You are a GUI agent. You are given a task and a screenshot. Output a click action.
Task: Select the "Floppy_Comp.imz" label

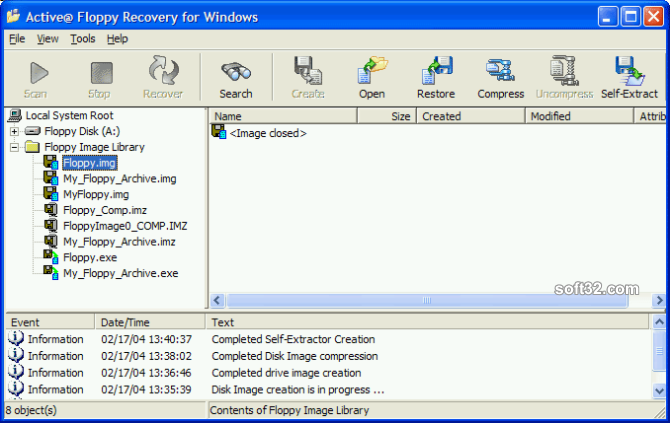[105, 210]
